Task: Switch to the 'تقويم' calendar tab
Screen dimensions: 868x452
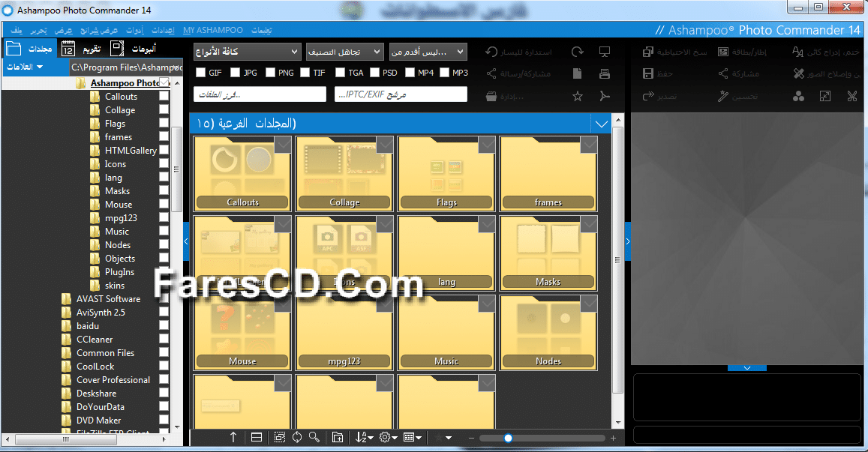Action: coord(82,49)
